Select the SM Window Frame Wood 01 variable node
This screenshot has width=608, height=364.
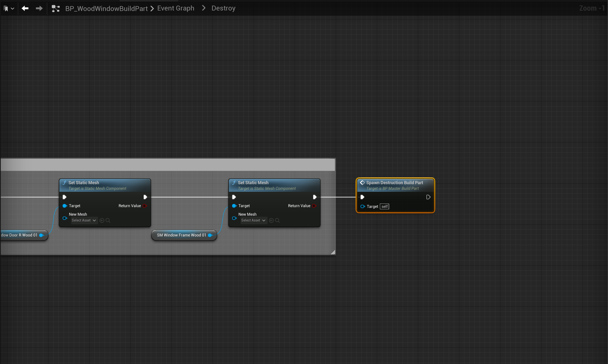pos(181,235)
